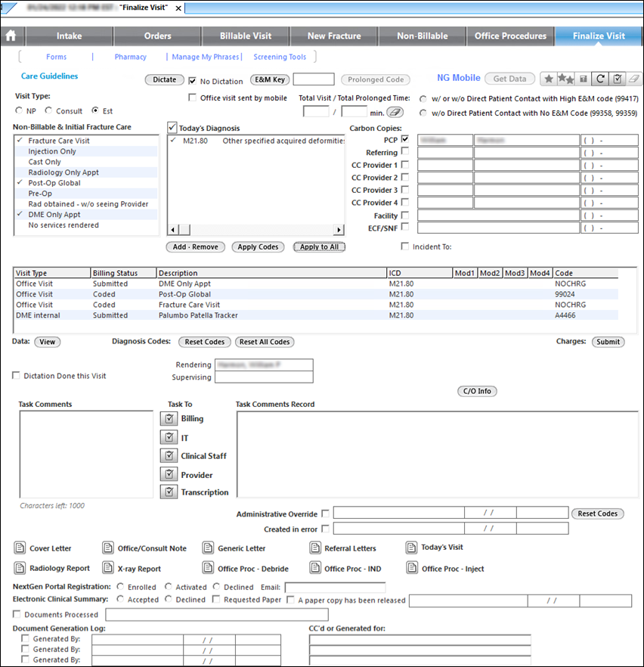Screen dimensions: 644x667
Task: Click the Billing task clipboard icon
Action: (169, 419)
